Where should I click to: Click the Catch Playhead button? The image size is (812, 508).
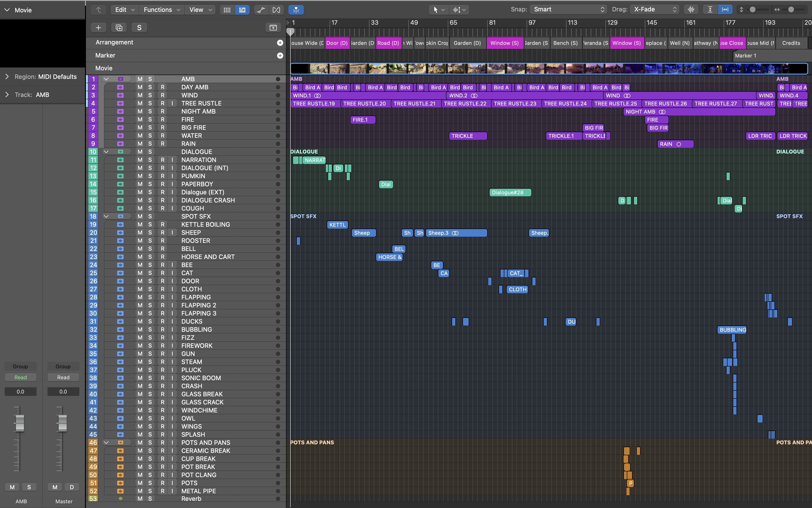(296, 10)
